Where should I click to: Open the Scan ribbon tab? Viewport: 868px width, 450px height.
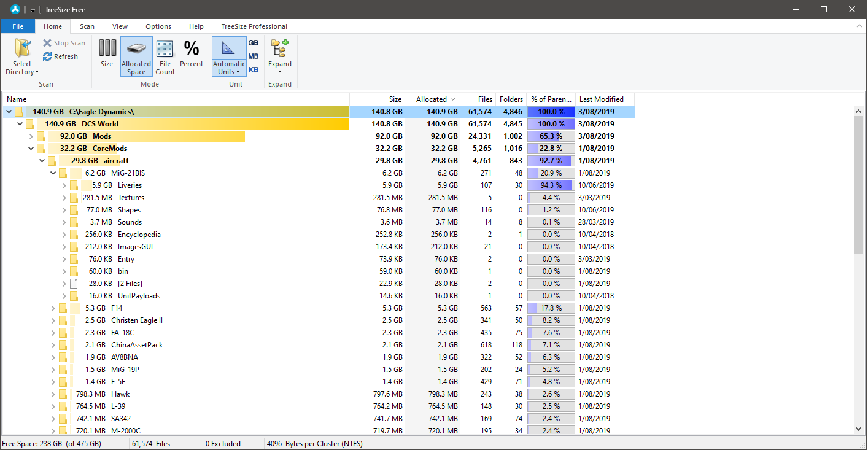point(87,26)
